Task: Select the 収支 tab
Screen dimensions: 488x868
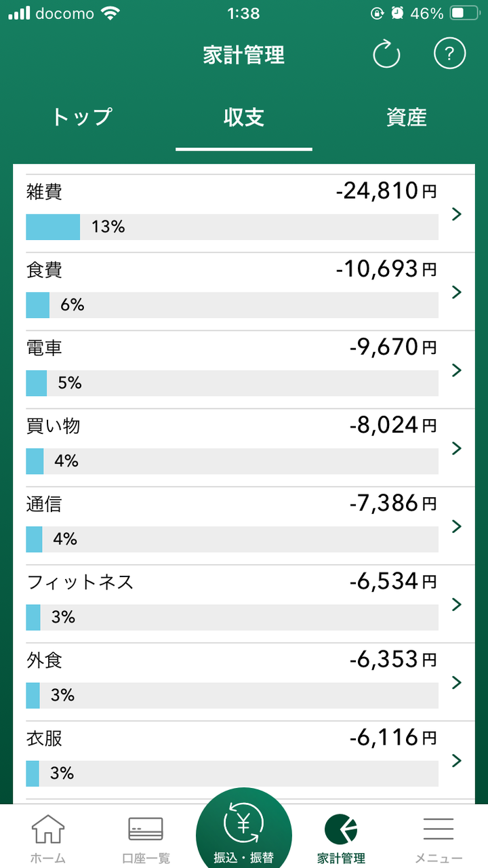Action: 244,117
